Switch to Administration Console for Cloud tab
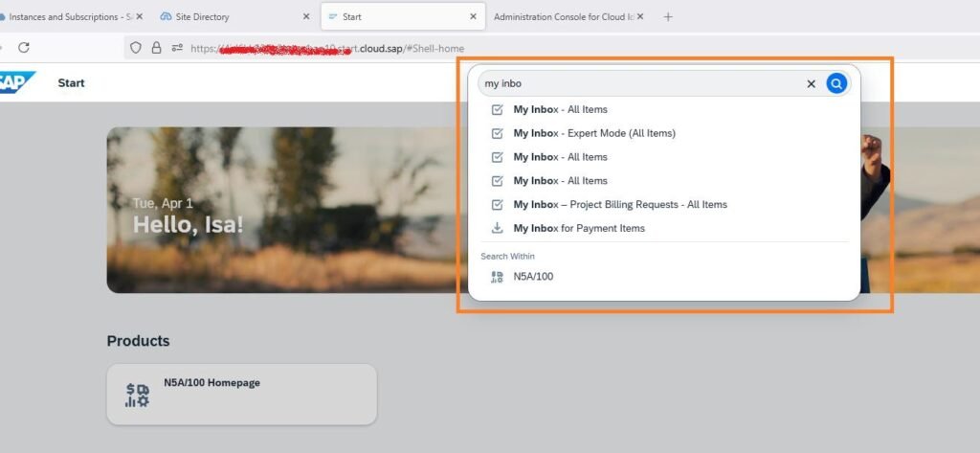Viewport: 980px width, 453px height. point(563,16)
